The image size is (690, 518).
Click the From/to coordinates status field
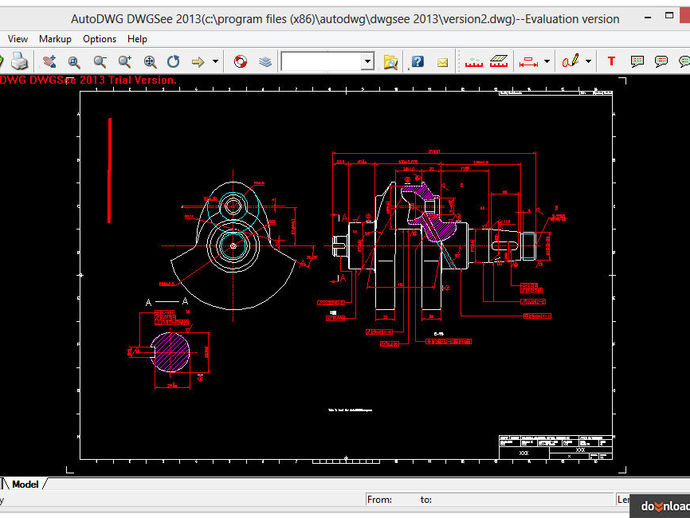pyautogui.click(x=489, y=500)
